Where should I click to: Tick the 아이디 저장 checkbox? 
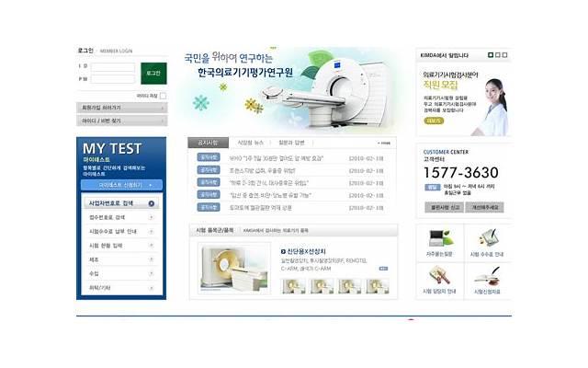tap(163, 96)
